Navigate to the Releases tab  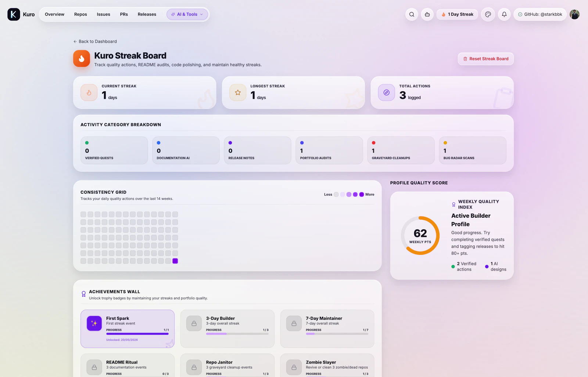147,14
